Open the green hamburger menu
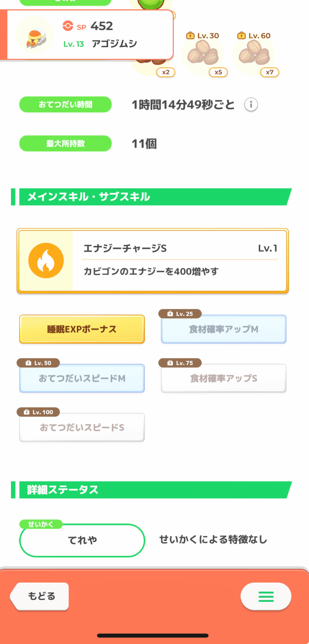Viewport: 309px width, 644px height. click(266, 597)
